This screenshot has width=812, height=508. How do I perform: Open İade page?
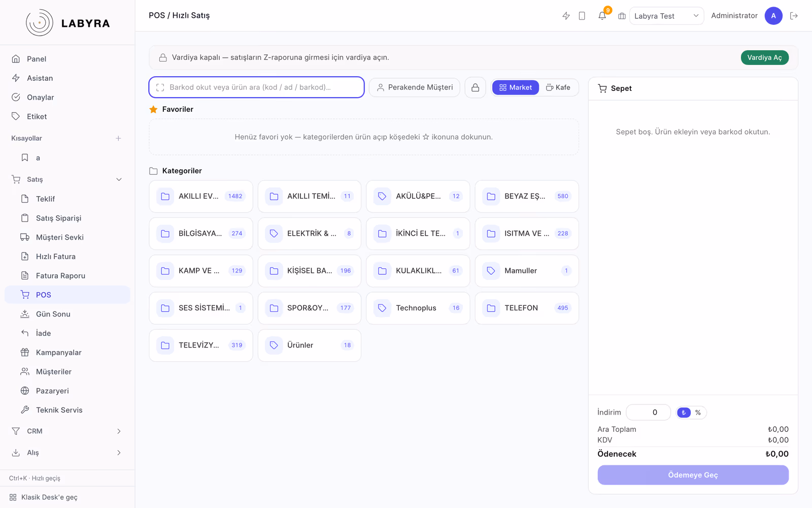[67, 333]
